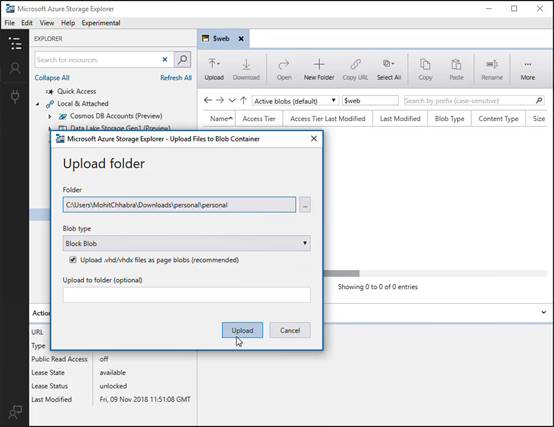Select Cosmos DB Accounts (Preview) item
554x427 pixels.
[116, 116]
